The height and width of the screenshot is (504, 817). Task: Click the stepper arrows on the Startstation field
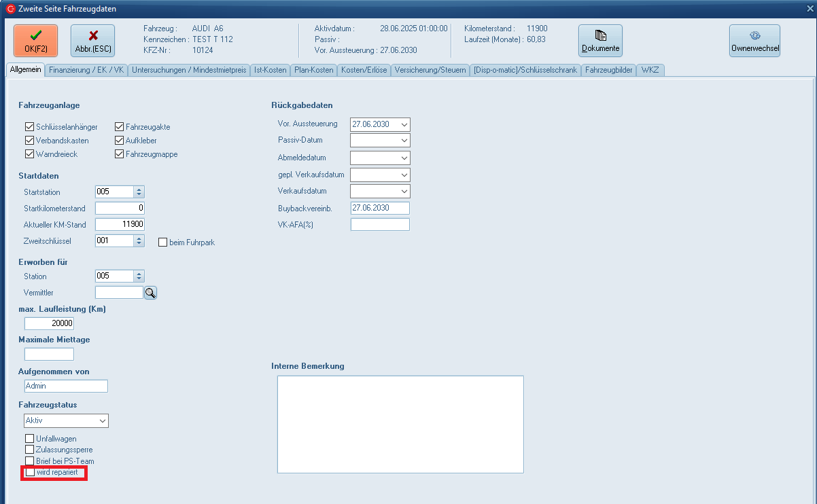point(139,192)
